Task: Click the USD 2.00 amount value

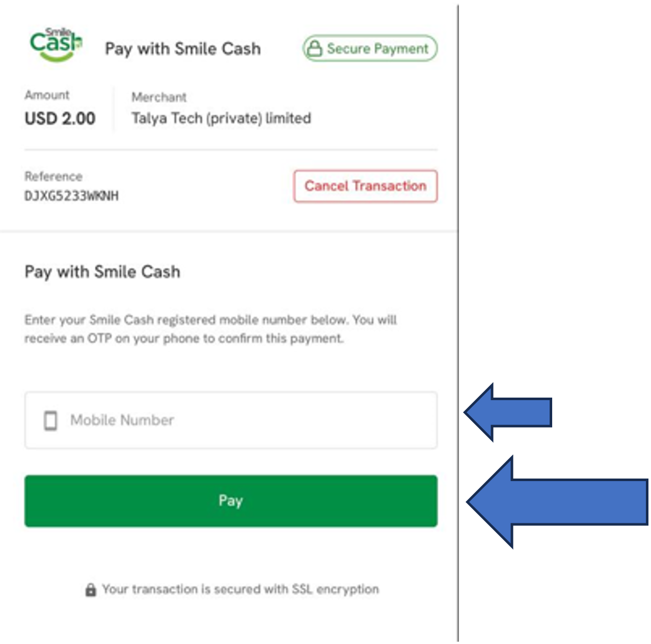Action: click(60, 119)
